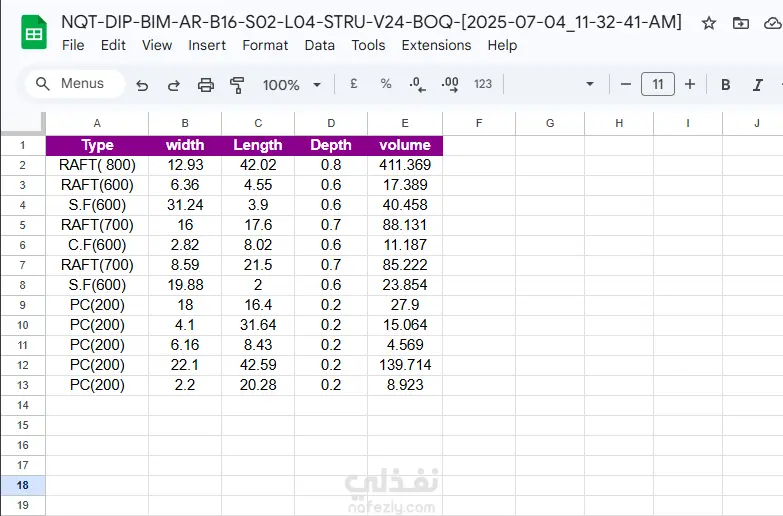This screenshot has height=516, width=783.
Task: Print the spreadsheet
Action: (206, 85)
